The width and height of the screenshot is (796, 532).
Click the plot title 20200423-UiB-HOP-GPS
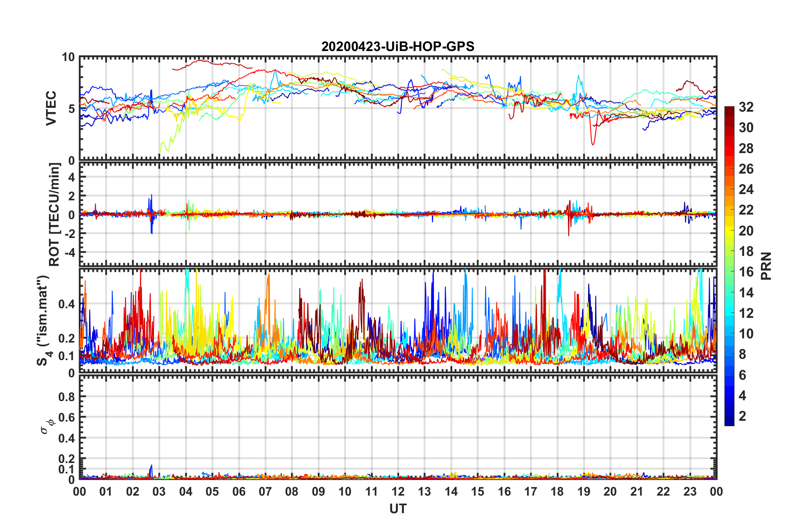[x=398, y=46]
